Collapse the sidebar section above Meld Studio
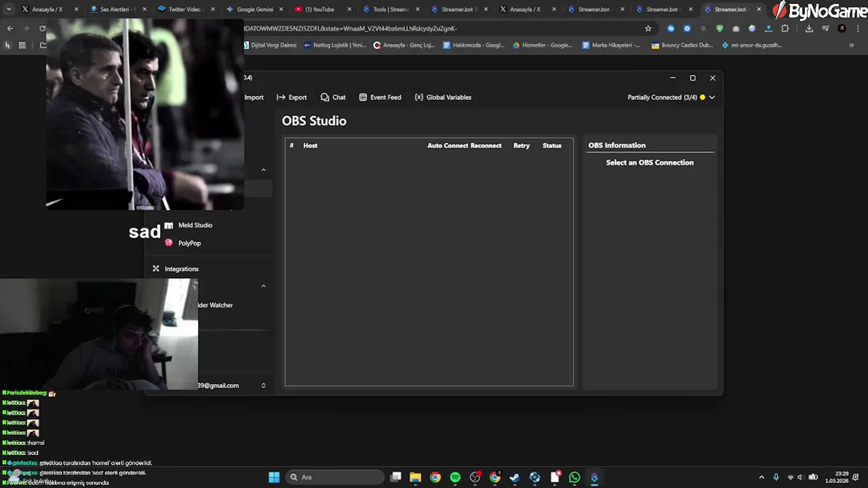The width and height of the screenshot is (868, 488). (x=264, y=169)
